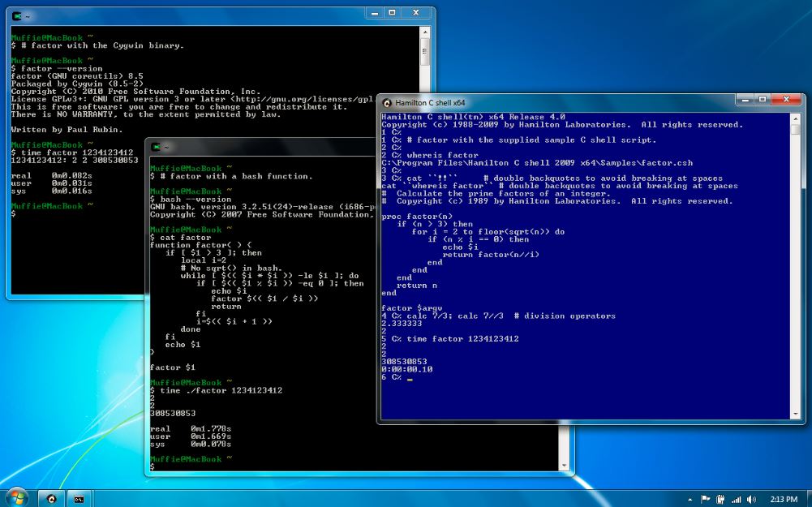The height and width of the screenshot is (507, 812).
Task: Click the Hamilton C shell title bar icon
Action: tap(387, 102)
